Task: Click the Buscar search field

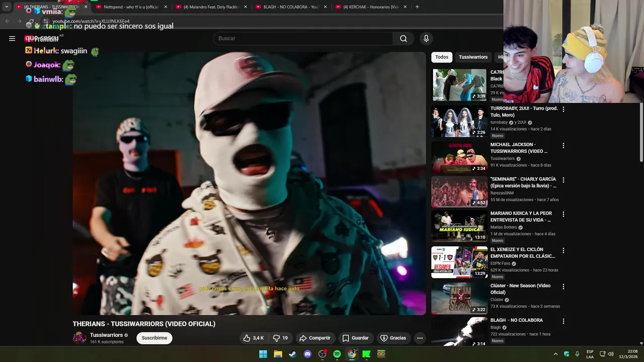Action: (303, 38)
